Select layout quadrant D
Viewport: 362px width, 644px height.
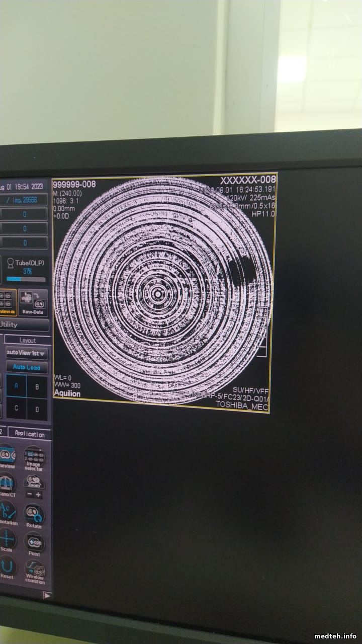click(x=37, y=409)
